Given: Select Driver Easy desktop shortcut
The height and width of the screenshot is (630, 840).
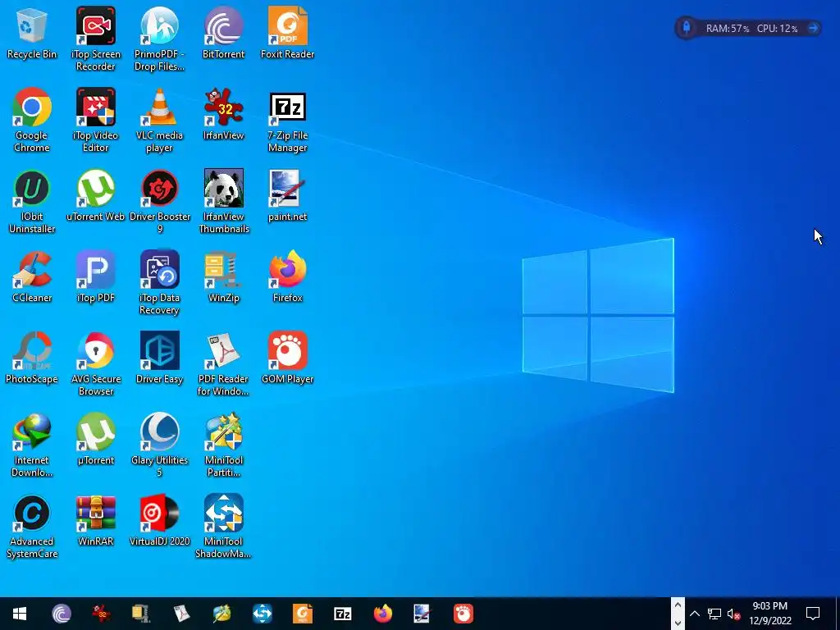Looking at the screenshot, I should pyautogui.click(x=159, y=358).
